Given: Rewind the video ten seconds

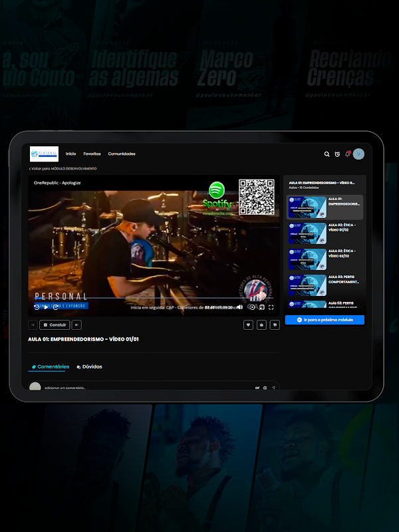Looking at the screenshot, I should (37, 307).
